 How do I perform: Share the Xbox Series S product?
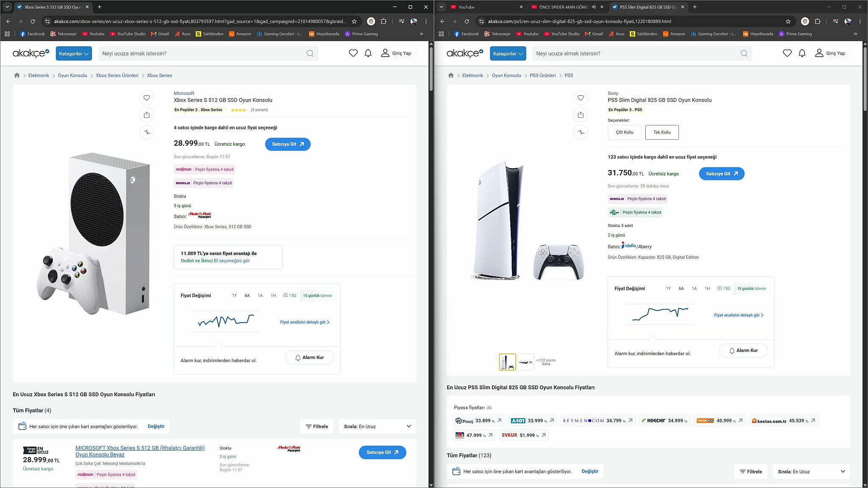click(147, 115)
